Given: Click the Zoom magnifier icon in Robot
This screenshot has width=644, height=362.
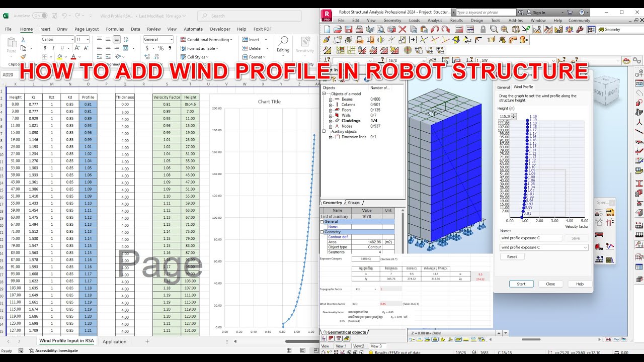Looking at the screenshot, I should pos(494,29).
